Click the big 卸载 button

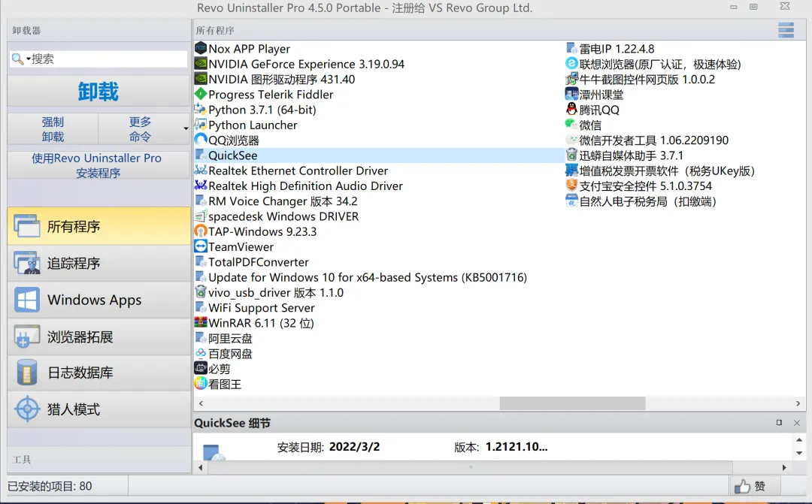click(98, 91)
